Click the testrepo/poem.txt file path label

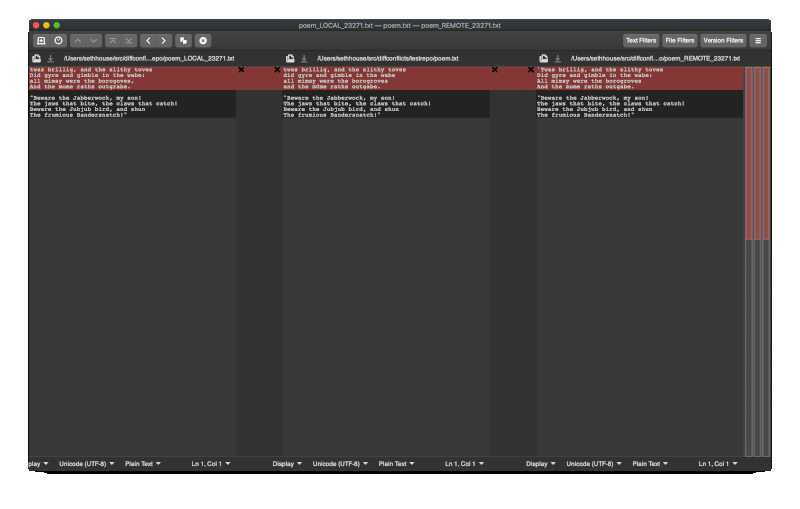pos(388,59)
